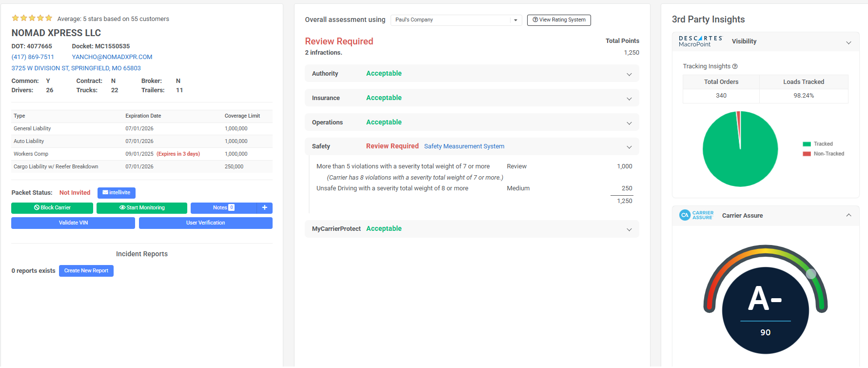Click the Carrier Assure score gauge knob
The width and height of the screenshot is (868, 368).
tap(811, 274)
